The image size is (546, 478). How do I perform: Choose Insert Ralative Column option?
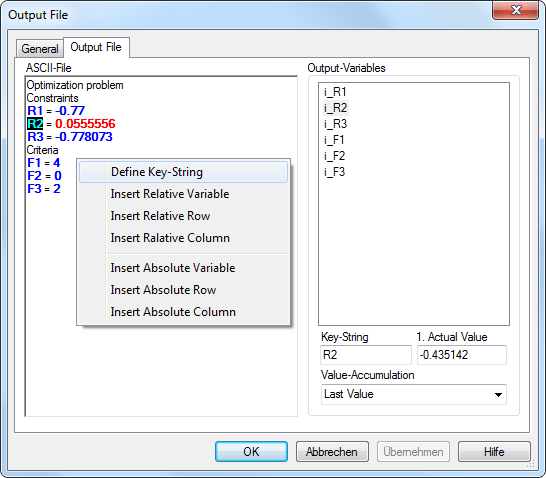(x=183, y=238)
